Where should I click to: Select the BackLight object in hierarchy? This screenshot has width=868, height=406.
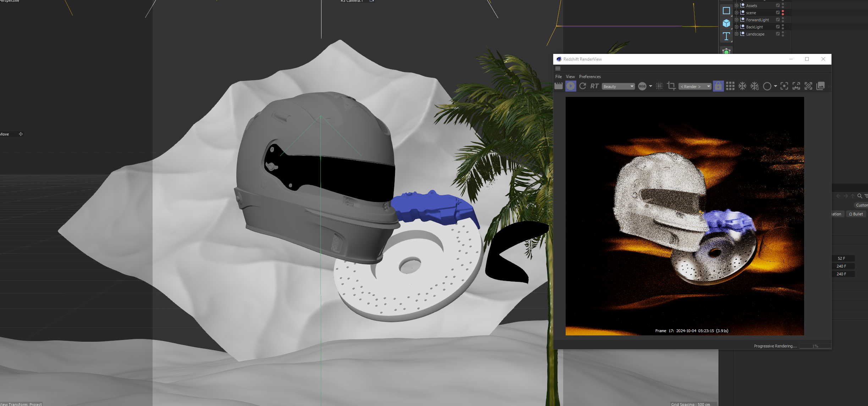tap(754, 27)
